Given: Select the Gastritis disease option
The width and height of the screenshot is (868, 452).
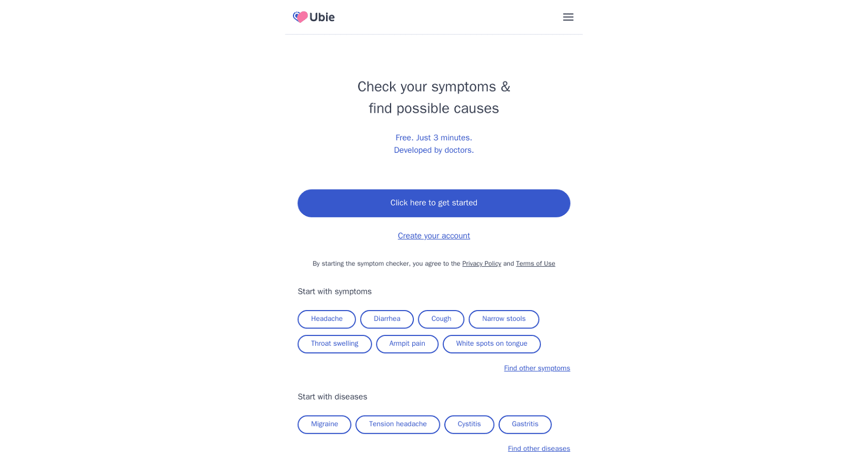Looking at the screenshot, I should [x=524, y=424].
